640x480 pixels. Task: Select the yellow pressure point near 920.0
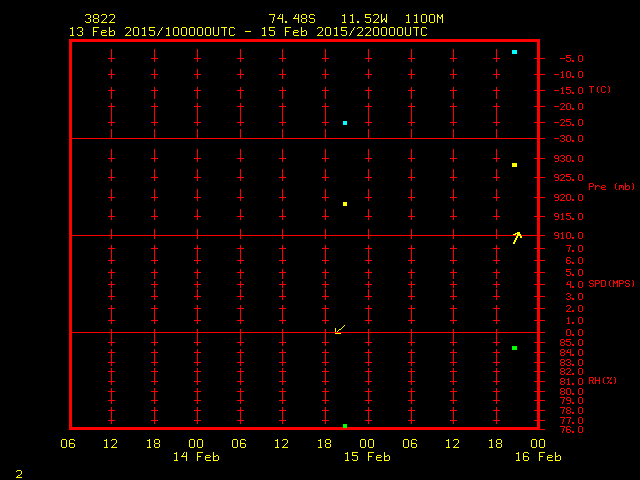click(x=345, y=204)
